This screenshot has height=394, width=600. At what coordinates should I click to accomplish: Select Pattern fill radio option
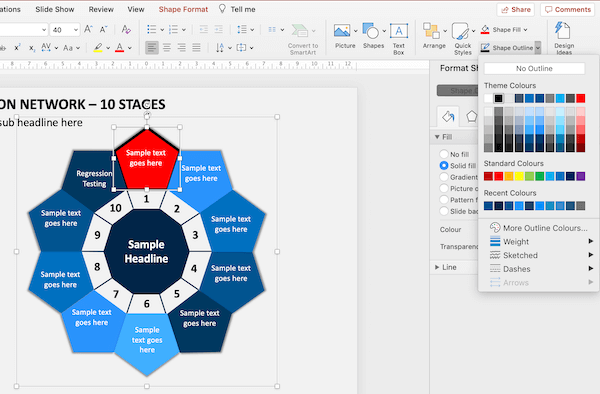[x=444, y=200]
